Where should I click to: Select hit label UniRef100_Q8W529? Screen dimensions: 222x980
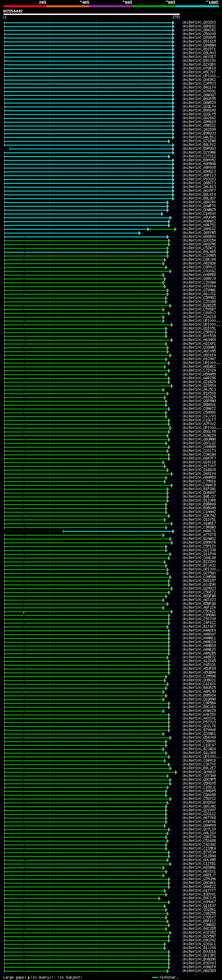click(199, 103)
